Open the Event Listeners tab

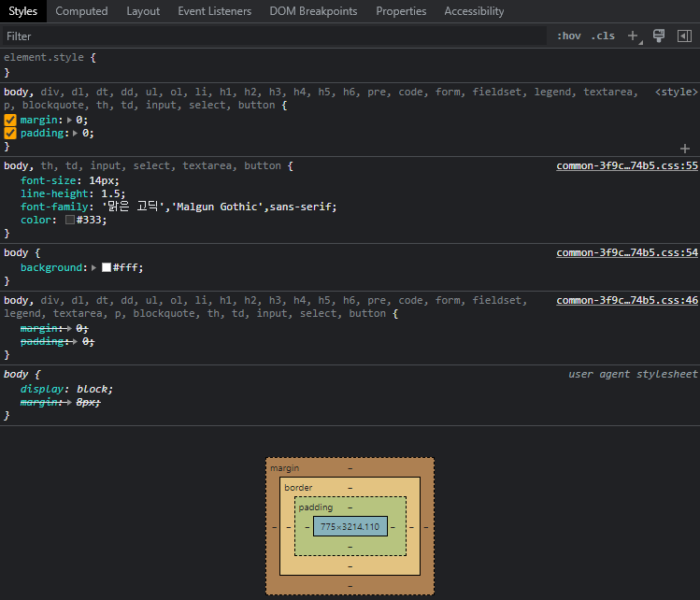click(x=215, y=11)
